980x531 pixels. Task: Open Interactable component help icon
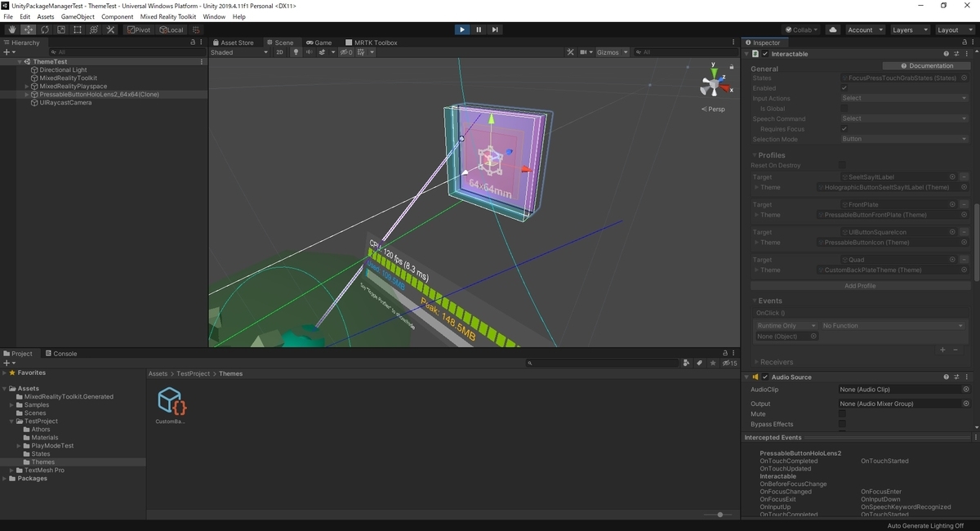[947, 54]
